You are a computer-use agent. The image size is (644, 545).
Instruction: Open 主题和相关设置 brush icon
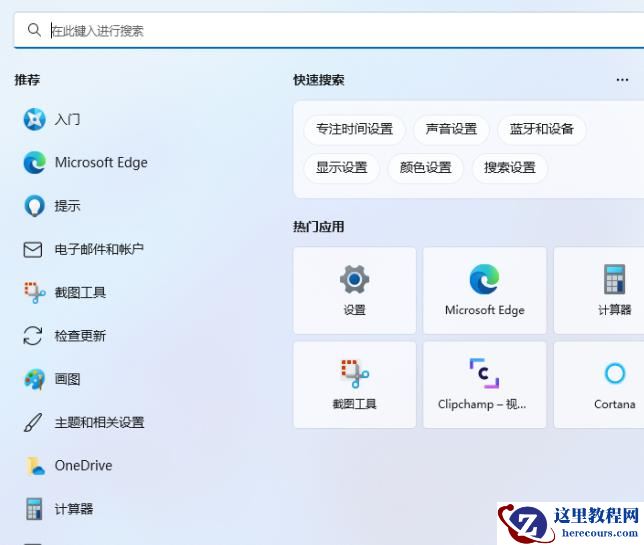(x=33, y=422)
